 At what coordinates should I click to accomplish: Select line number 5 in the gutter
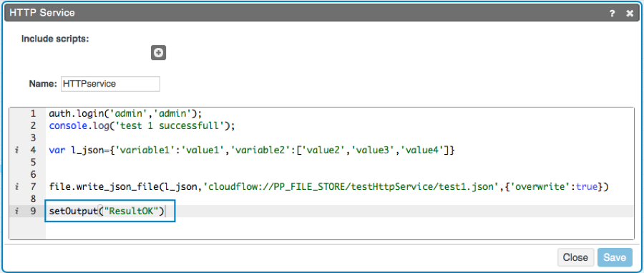pos(33,163)
